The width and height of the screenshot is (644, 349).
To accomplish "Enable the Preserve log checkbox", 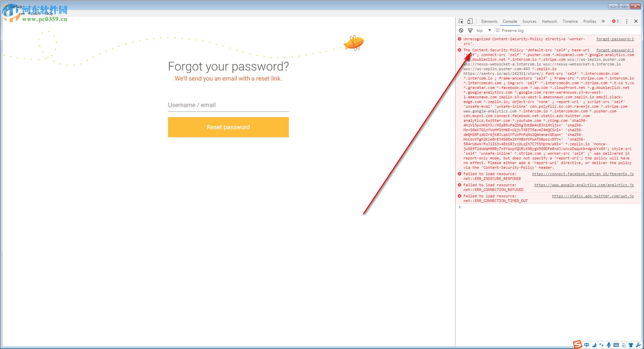I will tap(498, 30).
